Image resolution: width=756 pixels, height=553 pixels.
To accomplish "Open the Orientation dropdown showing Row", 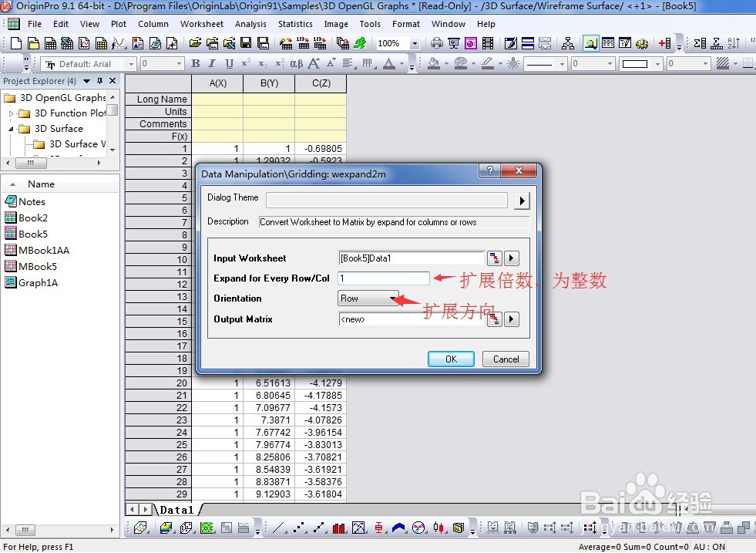I will [368, 298].
